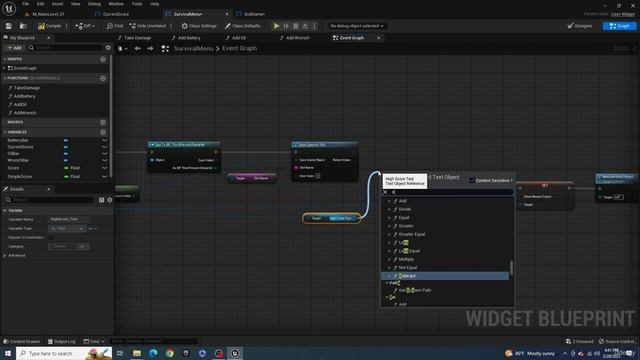Click the graph back navigation arrow
Image resolution: width=640 pixels, height=360 pixels.
click(138, 49)
